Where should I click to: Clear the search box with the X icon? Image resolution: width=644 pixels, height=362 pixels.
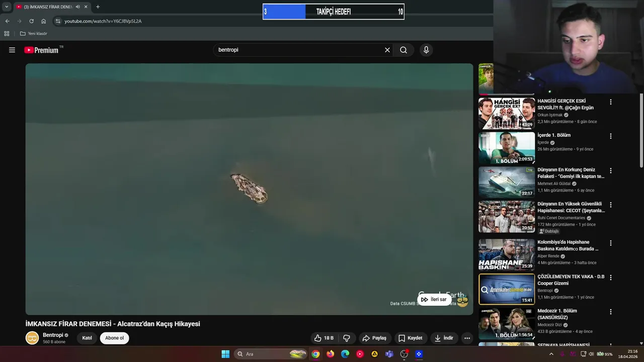[387, 50]
